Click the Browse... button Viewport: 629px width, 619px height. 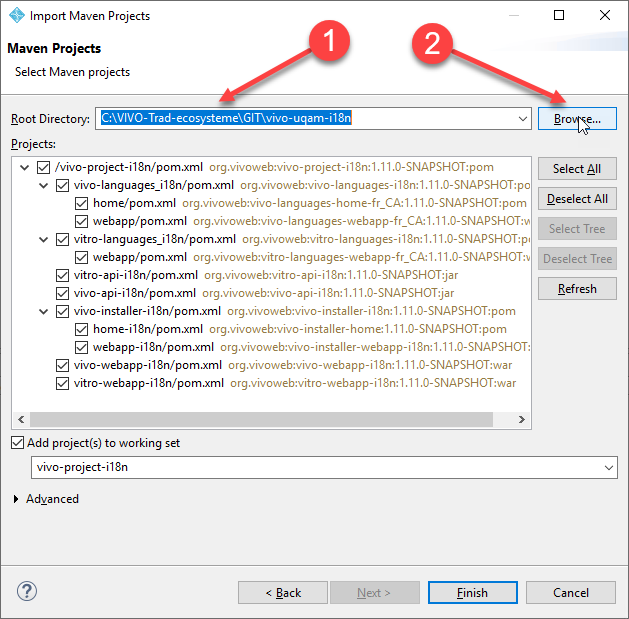tap(577, 119)
